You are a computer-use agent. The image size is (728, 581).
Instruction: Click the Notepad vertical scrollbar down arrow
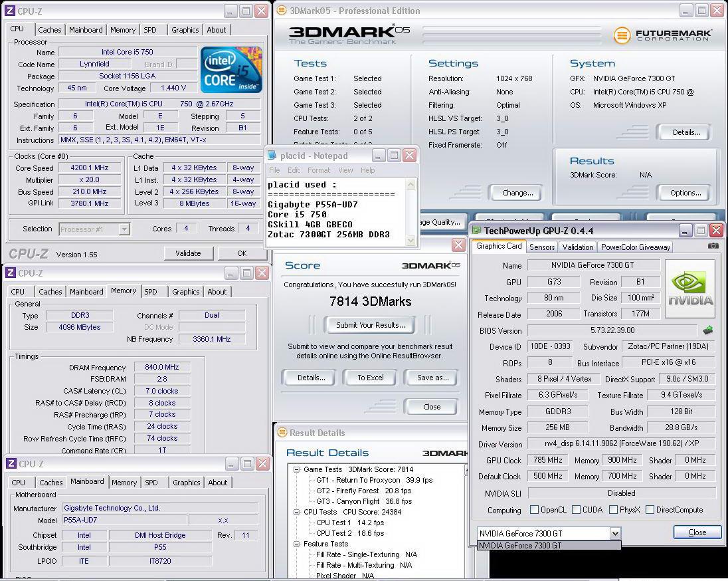(x=411, y=240)
